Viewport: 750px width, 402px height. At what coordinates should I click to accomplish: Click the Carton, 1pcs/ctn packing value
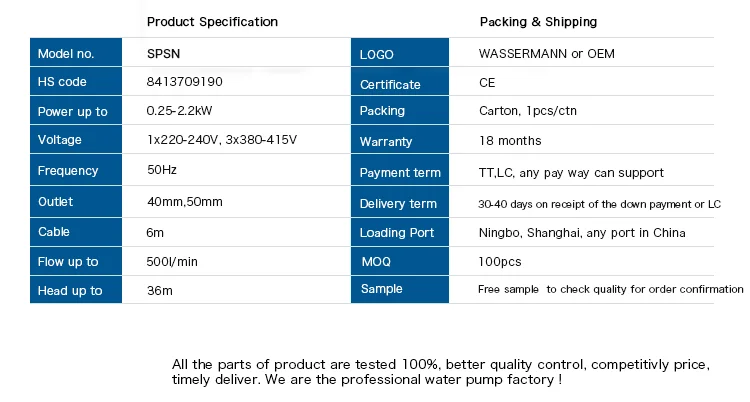(x=527, y=111)
